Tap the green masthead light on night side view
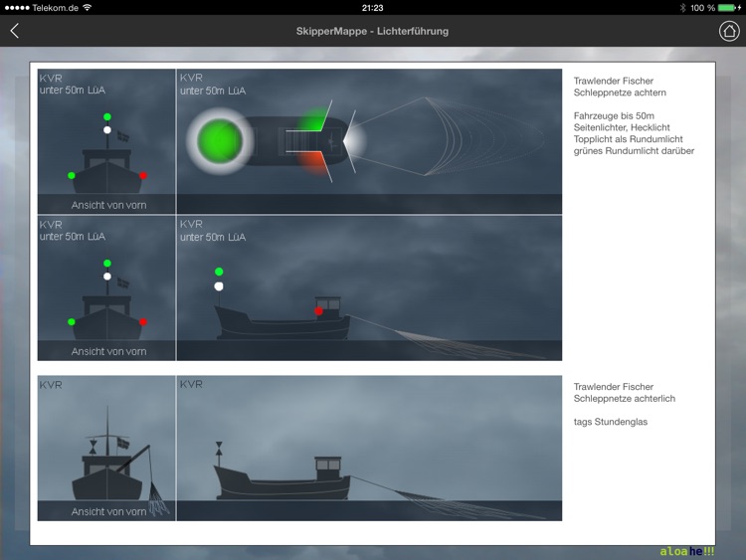Image resolution: width=746 pixels, height=560 pixels. pos(219,272)
